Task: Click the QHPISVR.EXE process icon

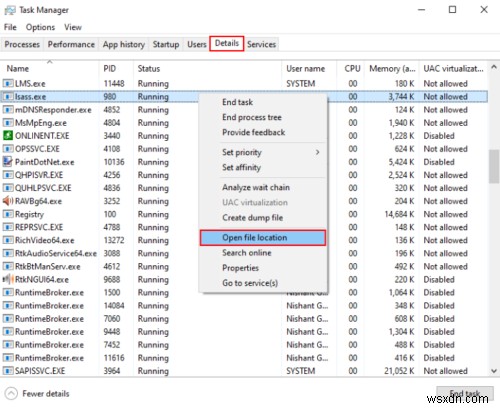Action: [8, 175]
